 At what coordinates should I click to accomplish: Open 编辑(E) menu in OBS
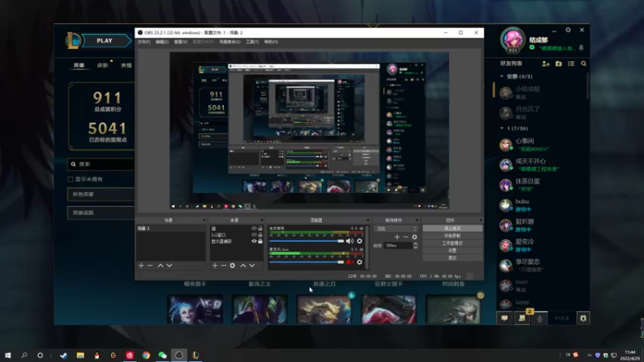(162, 42)
